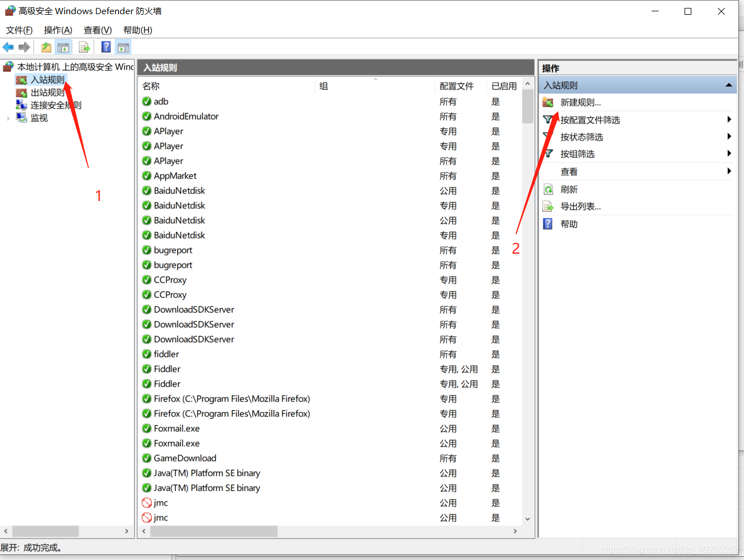Click the 入站规则 title bar above the list
Image resolution: width=744 pixels, height=560 pixels.
click(x=336, y=67)
